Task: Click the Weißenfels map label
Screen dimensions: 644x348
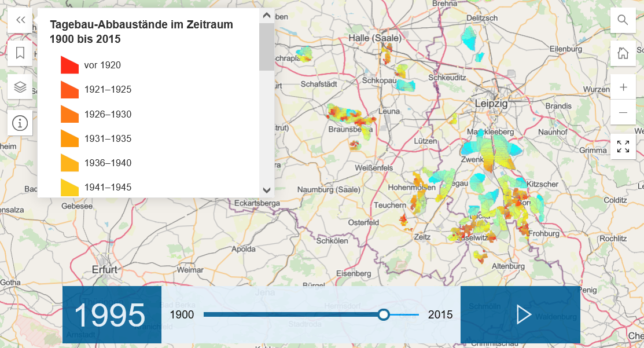Action: [x=374, y=168]
